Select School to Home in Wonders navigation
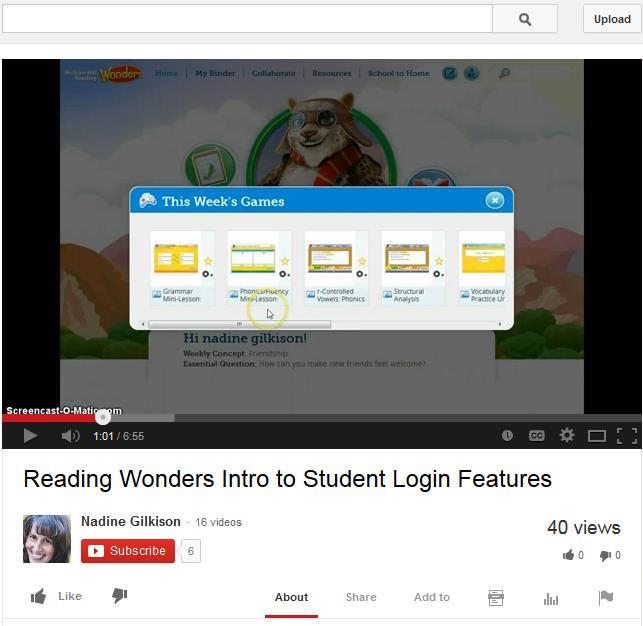Viewport: 643px width, 626px height. 399,73
